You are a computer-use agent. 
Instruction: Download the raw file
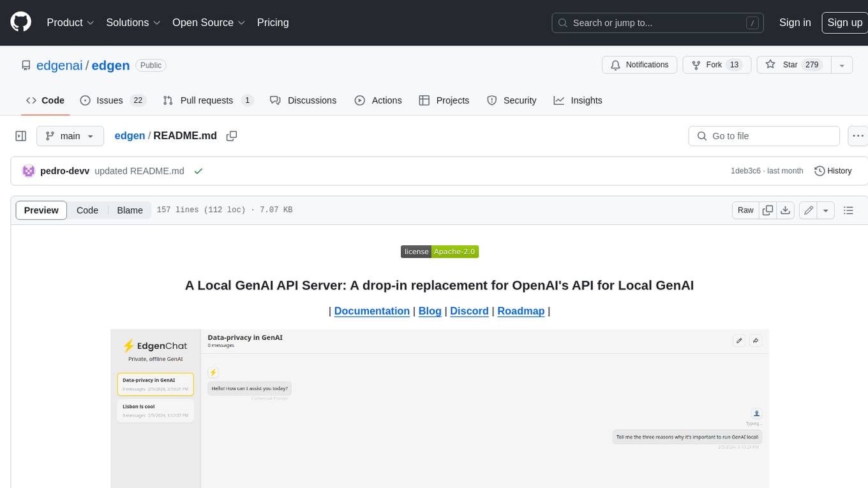786,210
